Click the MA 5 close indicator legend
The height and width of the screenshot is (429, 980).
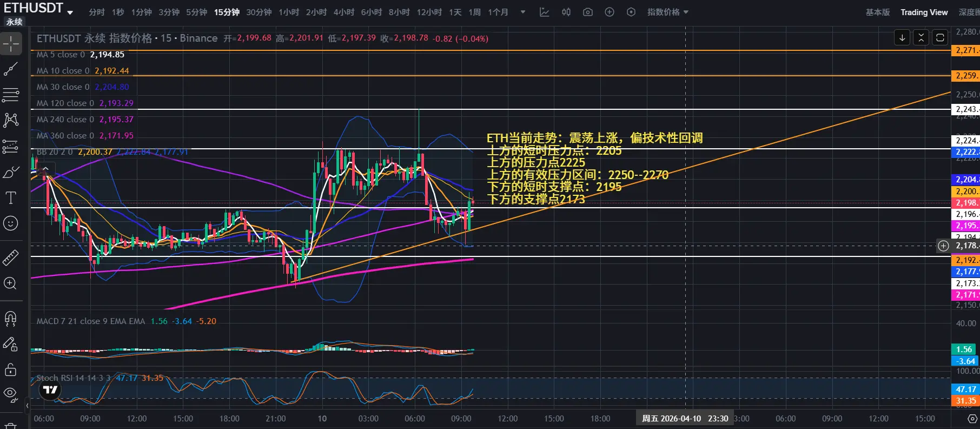pos(81,55)
